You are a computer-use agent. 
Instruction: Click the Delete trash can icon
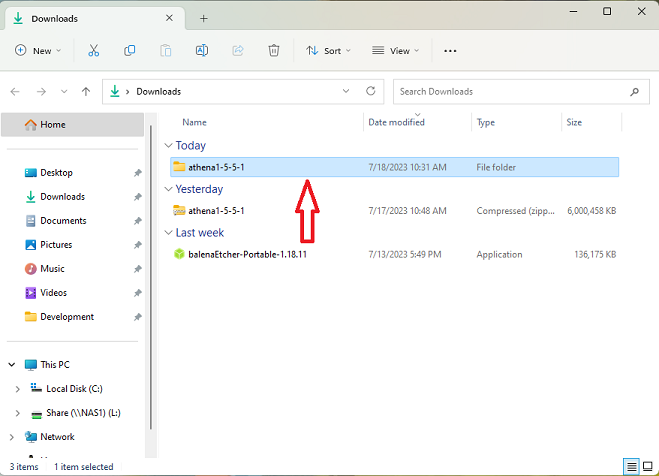273,50
